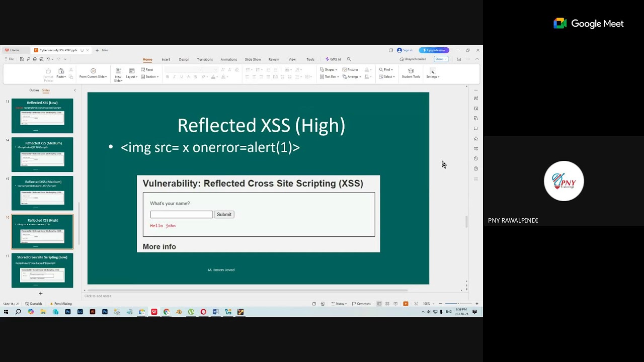Click the Print icon in quick access bar
Viewport: 644px width, 362px height.
[x=35, y=59]
